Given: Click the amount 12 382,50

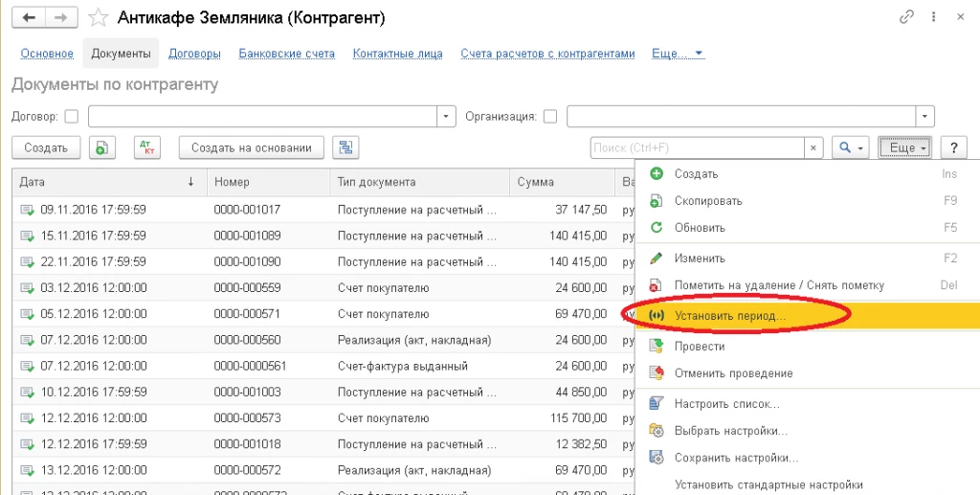Looking at the screenshot, I should point(581,444).
